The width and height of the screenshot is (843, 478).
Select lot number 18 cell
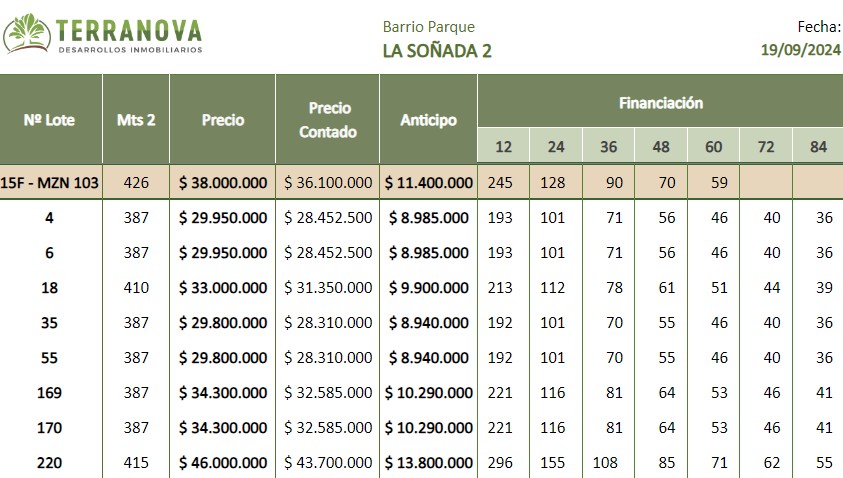pyautogui.click(x=51, y=288)
